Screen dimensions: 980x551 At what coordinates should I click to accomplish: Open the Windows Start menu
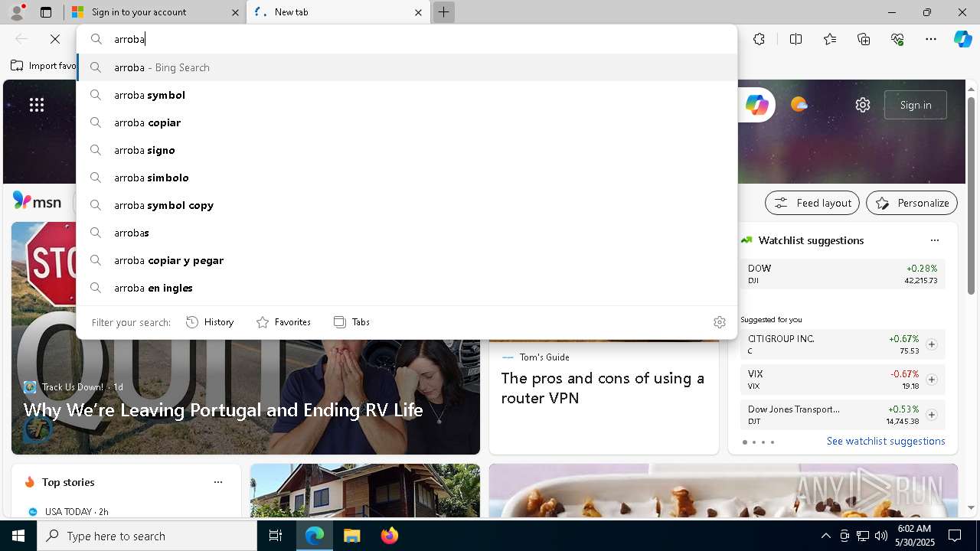[18, 536]
